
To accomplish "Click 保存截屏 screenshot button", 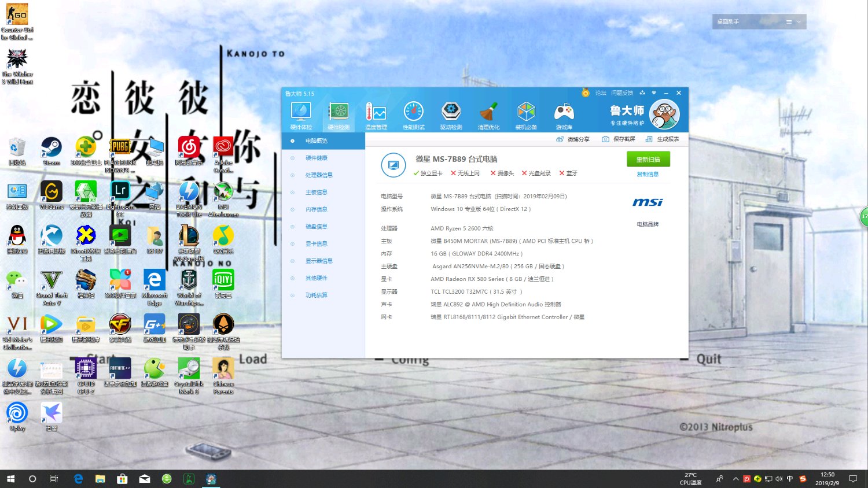I will click(x=619, y=139).
